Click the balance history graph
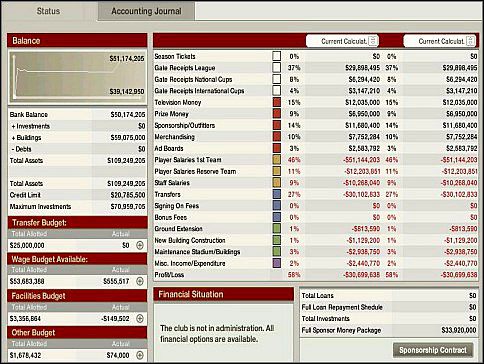This screenshot has width=484, height=364. pyautogui.click(x=77, y=77)
